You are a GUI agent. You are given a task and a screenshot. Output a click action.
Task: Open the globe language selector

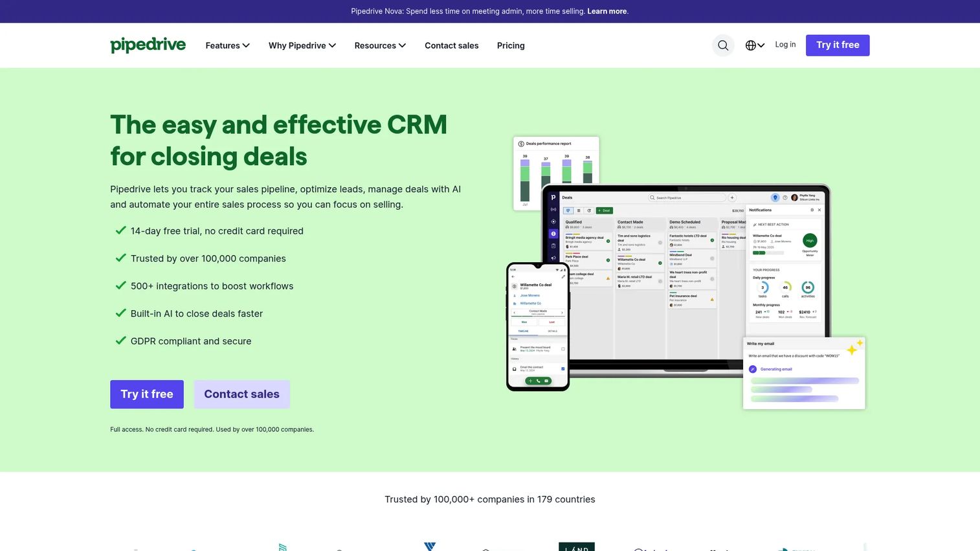[755, 45]
